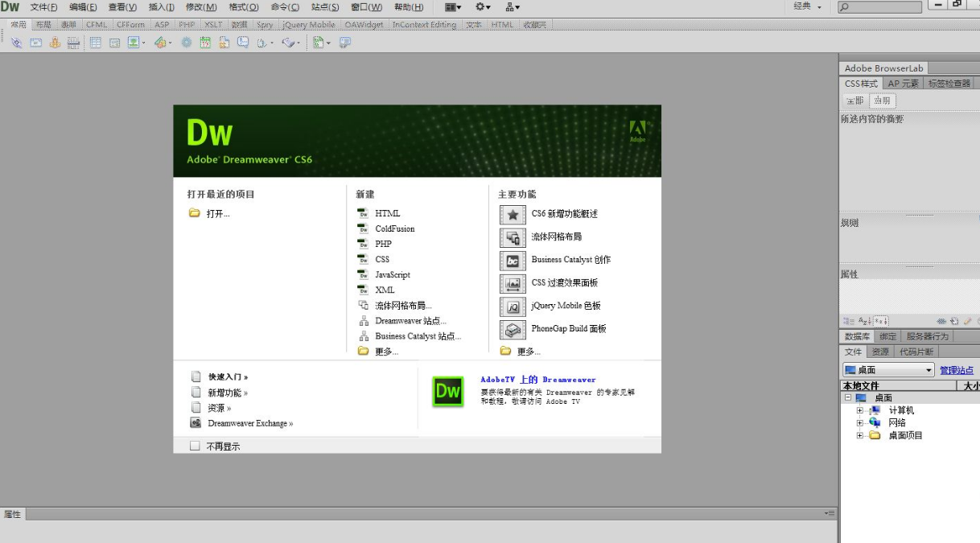
Task: Click the CSS 过渡效果面板 icon
Action: click(513, 283)
